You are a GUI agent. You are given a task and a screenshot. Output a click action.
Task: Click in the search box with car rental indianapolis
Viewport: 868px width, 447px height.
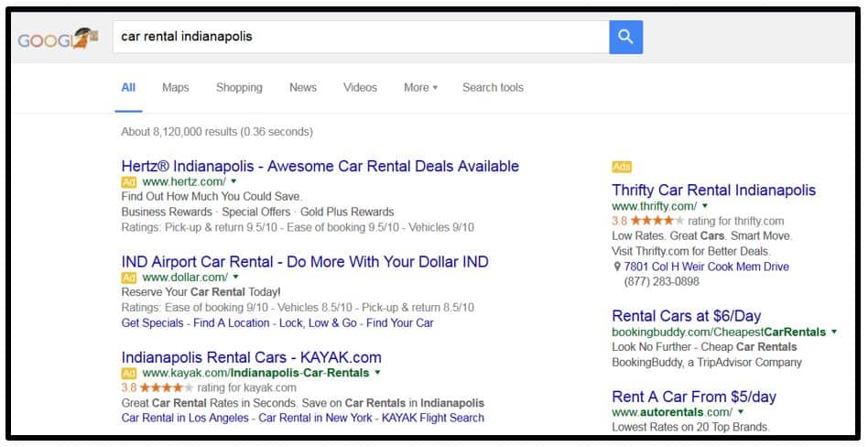tap(361, 38)
